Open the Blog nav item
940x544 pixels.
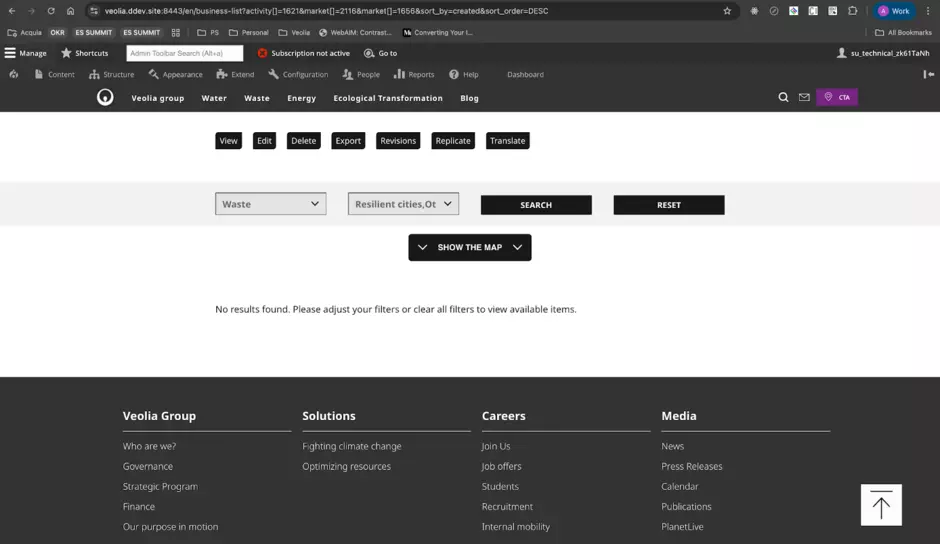click(469, 98)
